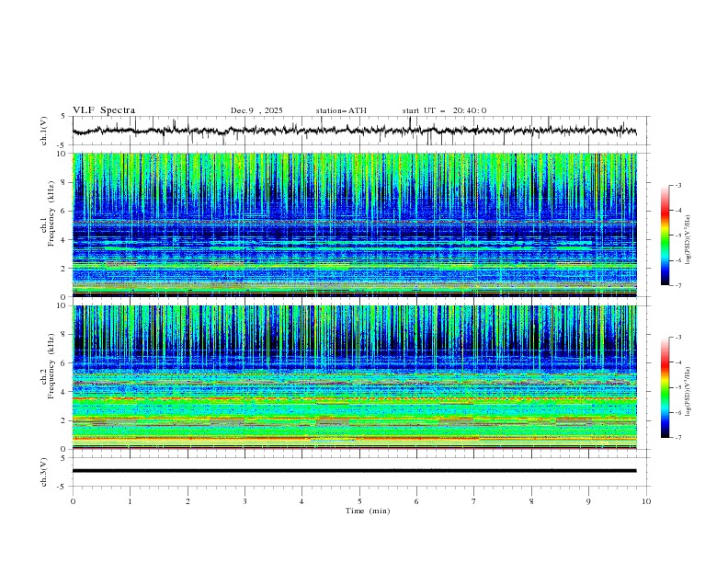Click the ch.2 spectrogram colorbar
The height and width of the screenshot is (563, 728).
[x=665, y=387]
